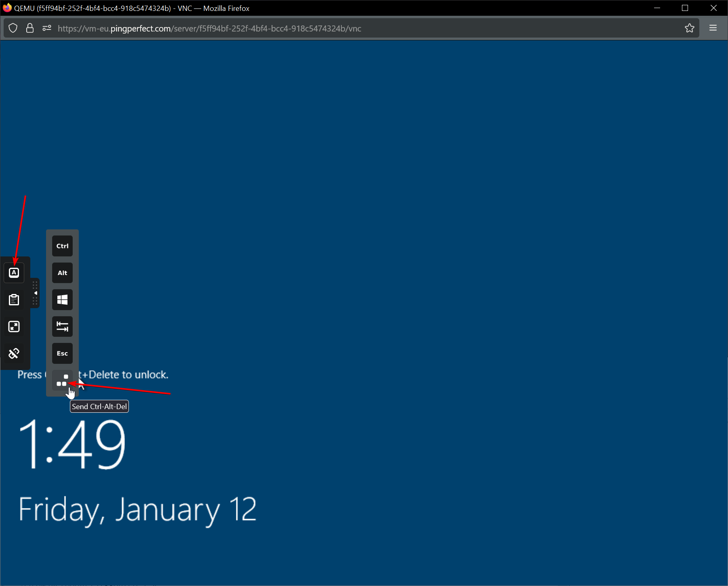Send the Esc key to remote
This screenshot has height=586, width=728.
[x=62, y=353]
